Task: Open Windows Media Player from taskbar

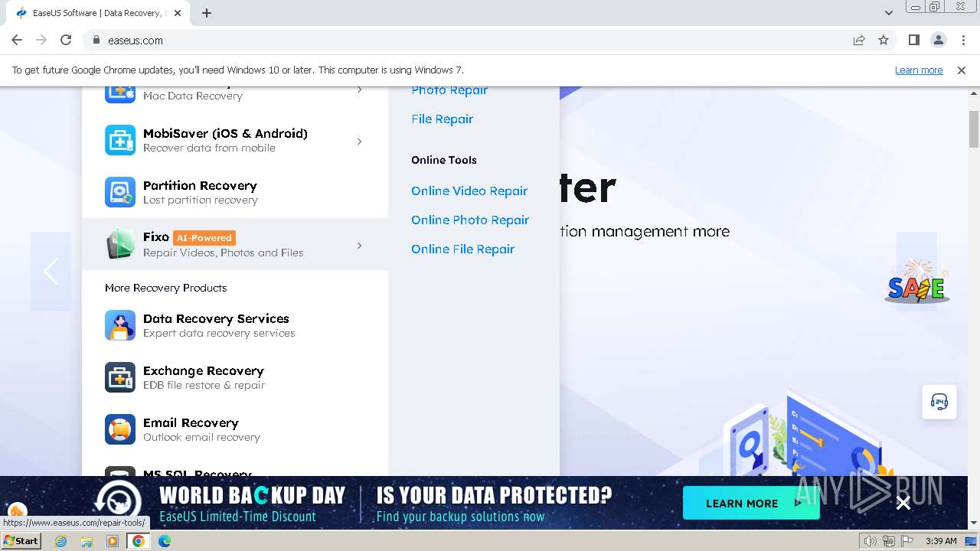Action: 113,541
